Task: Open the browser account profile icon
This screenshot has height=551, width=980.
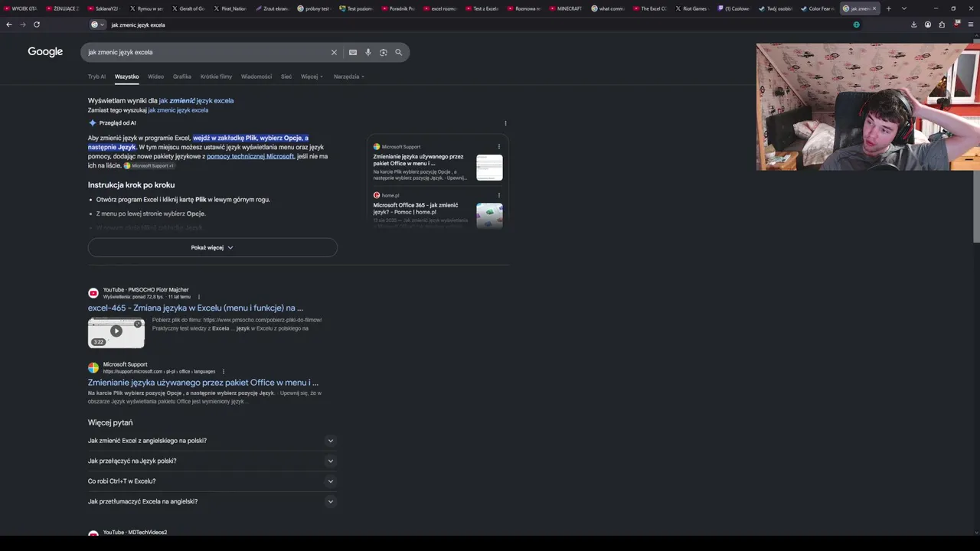Action: point(928,24)
